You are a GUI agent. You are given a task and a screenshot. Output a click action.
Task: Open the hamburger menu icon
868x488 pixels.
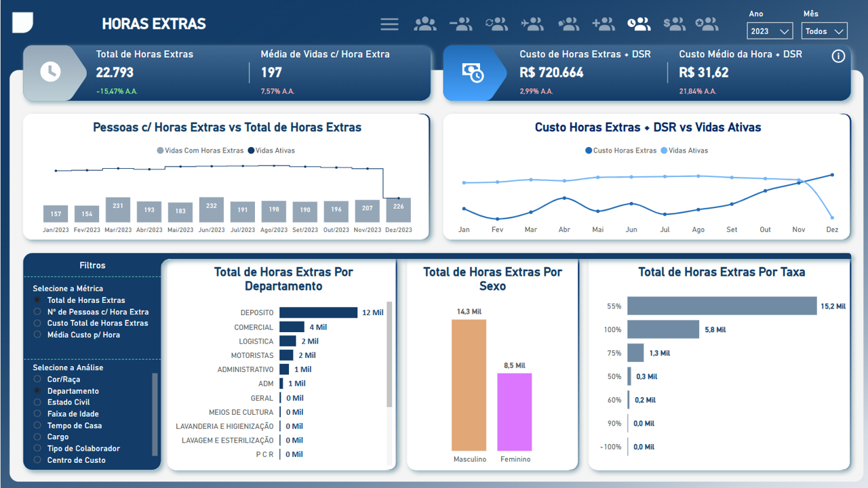point(389,24)
